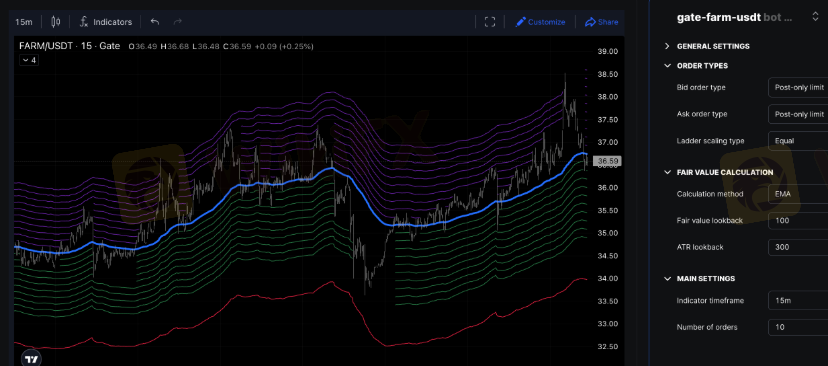
Task: Open TradingView logo link
Action: (x=31, y=359)
